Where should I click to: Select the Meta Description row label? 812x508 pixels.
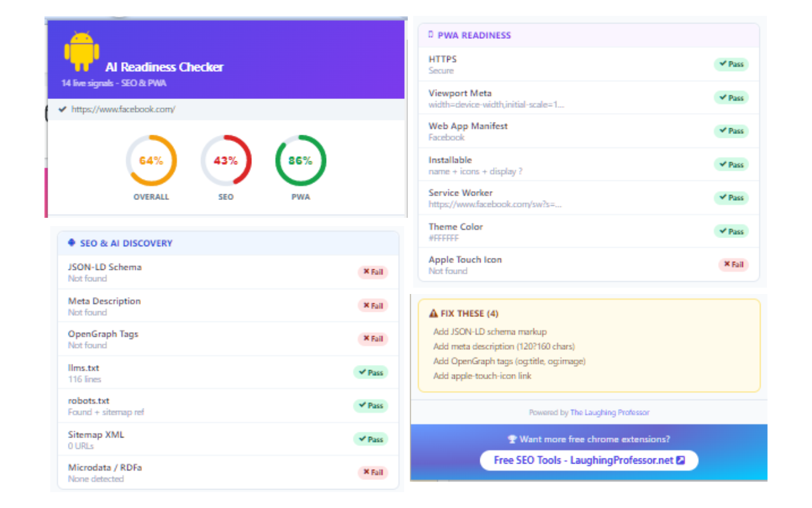tap(104, 301)
